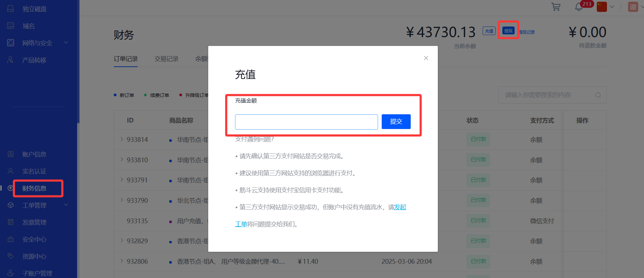The height and width of the screenshot is (278, 644).
Task: Expand order row 932806
Action: (122, 261)
